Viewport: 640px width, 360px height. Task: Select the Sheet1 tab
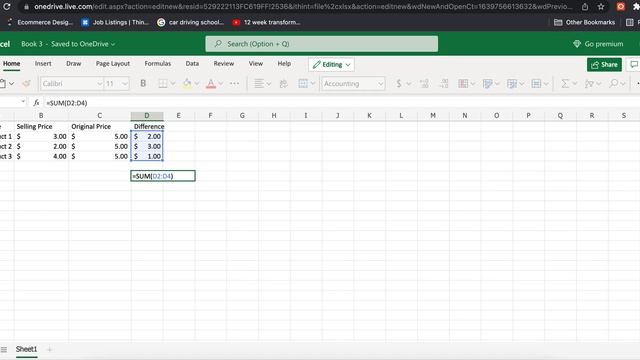pyautogui.click(x=27, y=349)
